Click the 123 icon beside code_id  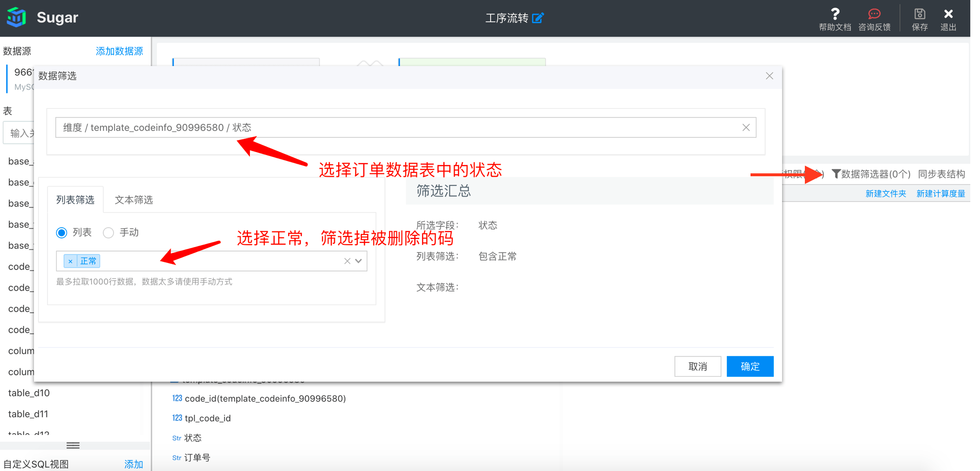[177, 398]
